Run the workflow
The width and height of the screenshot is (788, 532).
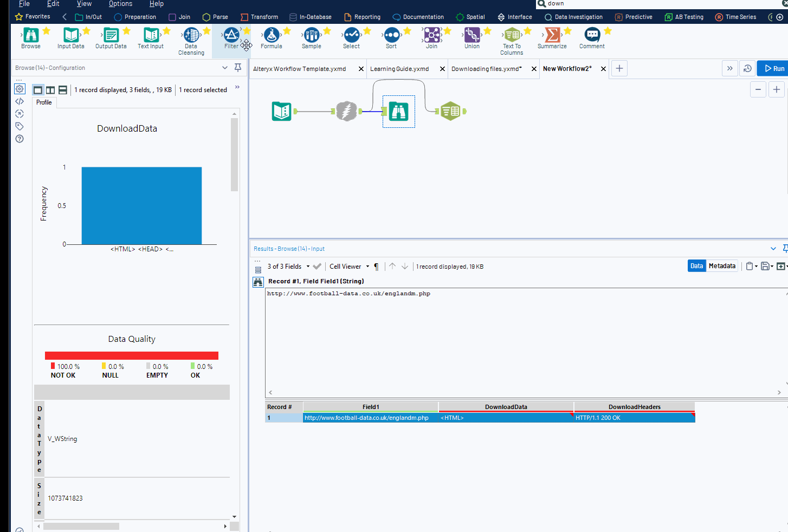point(774,68)
